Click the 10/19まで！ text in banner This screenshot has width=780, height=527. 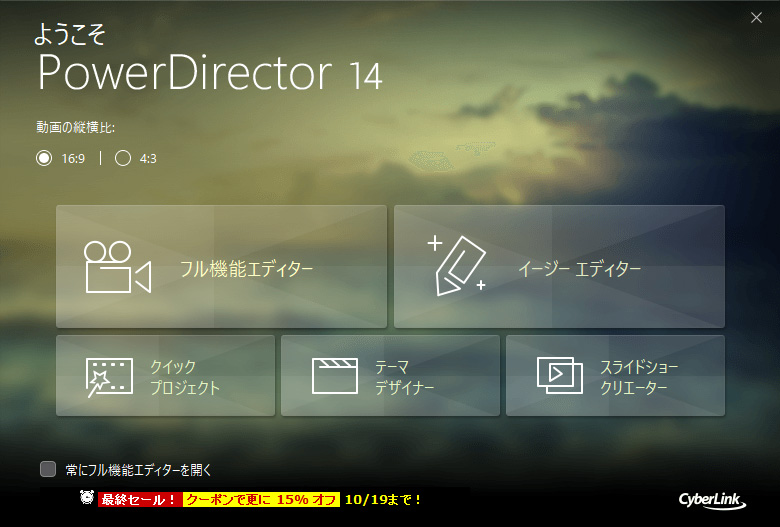(383, 500)
